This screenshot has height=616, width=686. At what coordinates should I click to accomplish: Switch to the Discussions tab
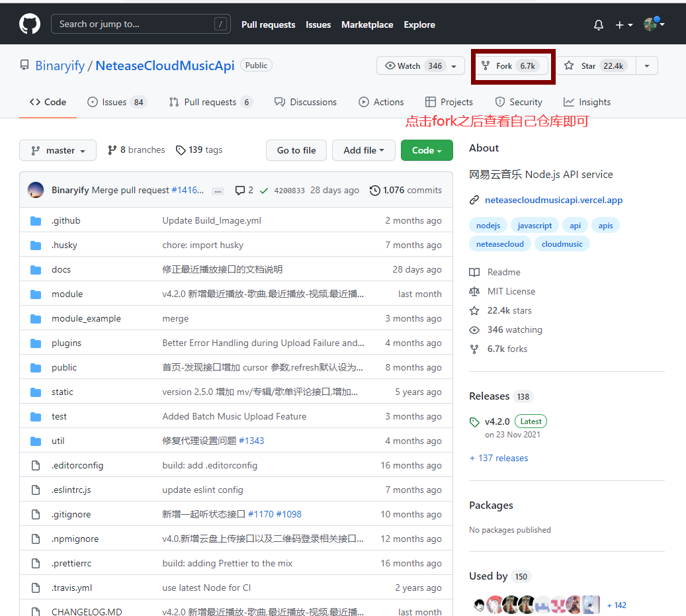click(306, 102)
